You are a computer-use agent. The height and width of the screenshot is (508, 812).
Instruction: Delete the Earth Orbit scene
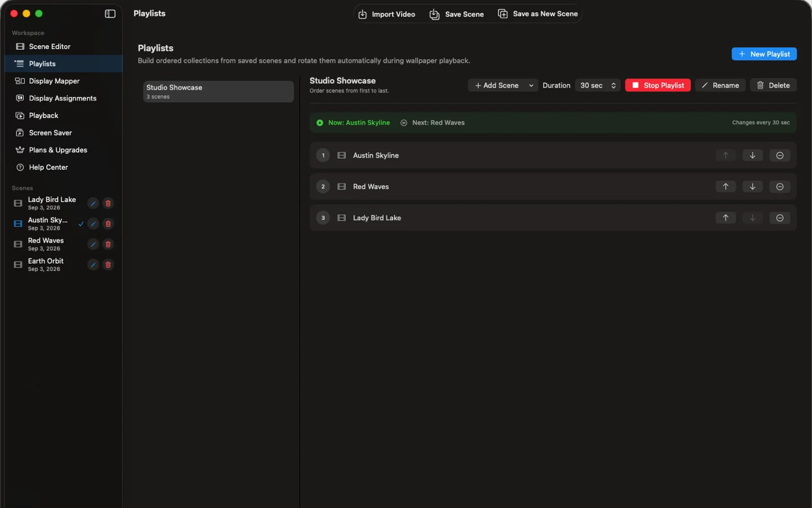click(x=108, y=265)
